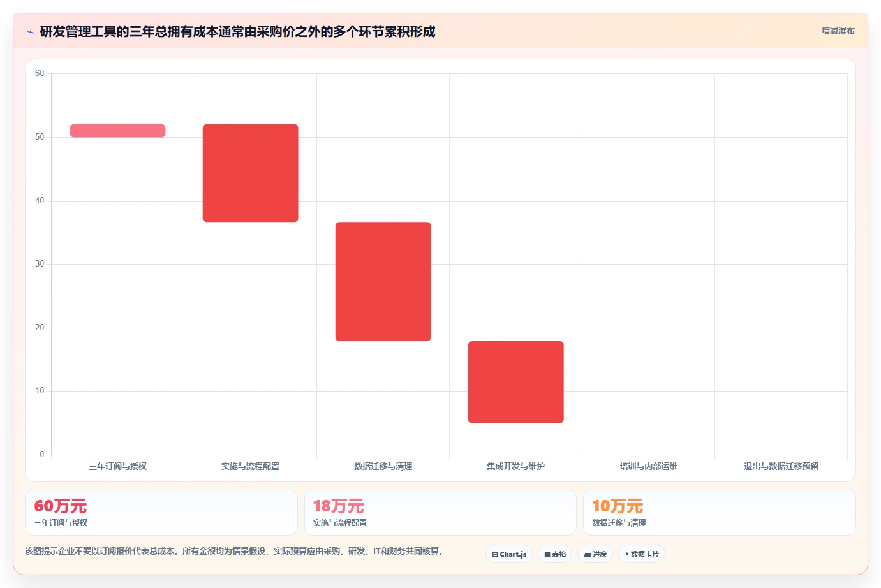Click the red 数据迁移与清理 waterfall bar
The width and height of the screenshot is (881, 588).
click(383, 281)
